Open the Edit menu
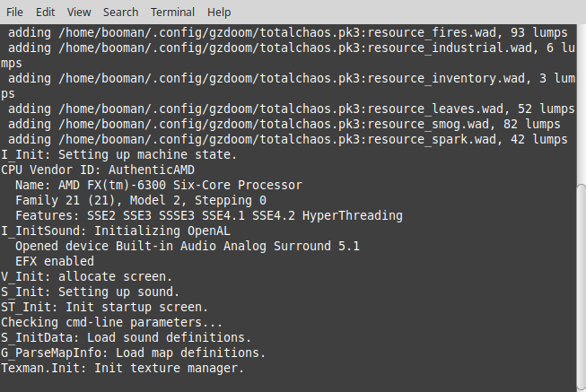 [45, 13]
